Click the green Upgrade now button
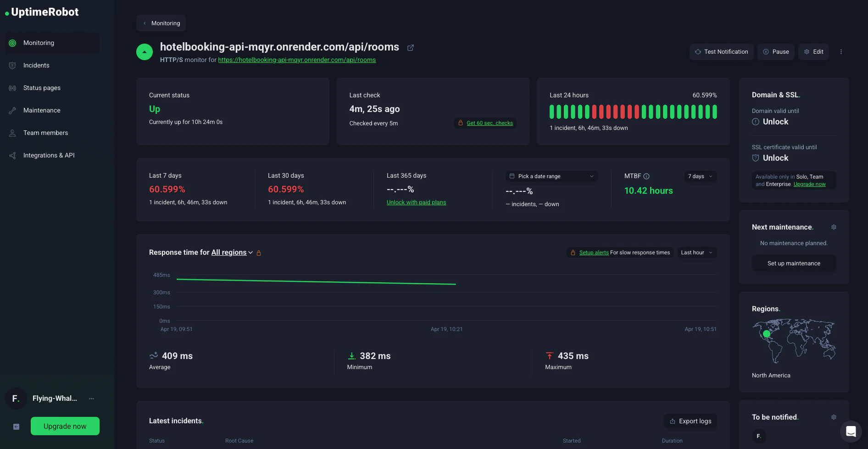 click(x=65, y=426)
